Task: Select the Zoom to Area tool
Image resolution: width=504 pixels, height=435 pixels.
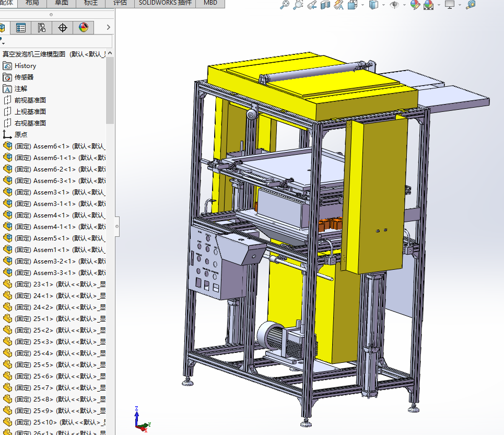Action: (298, 5)
